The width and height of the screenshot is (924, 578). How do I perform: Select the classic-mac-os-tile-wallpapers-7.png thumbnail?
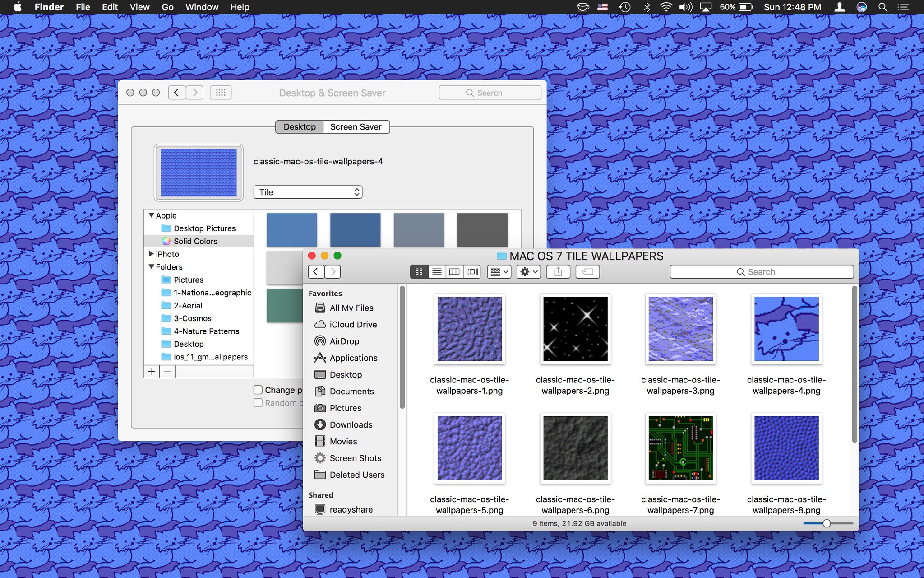pos(681,448)
